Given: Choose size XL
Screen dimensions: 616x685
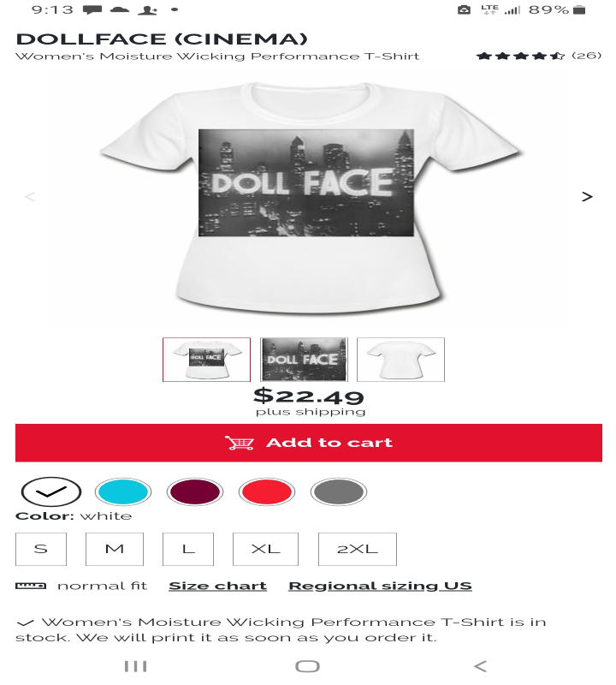Looking at the screenshot, I should click(265, 549).
